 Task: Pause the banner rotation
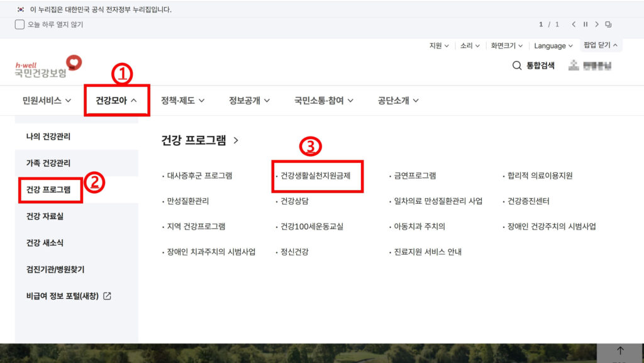(585, 24)
